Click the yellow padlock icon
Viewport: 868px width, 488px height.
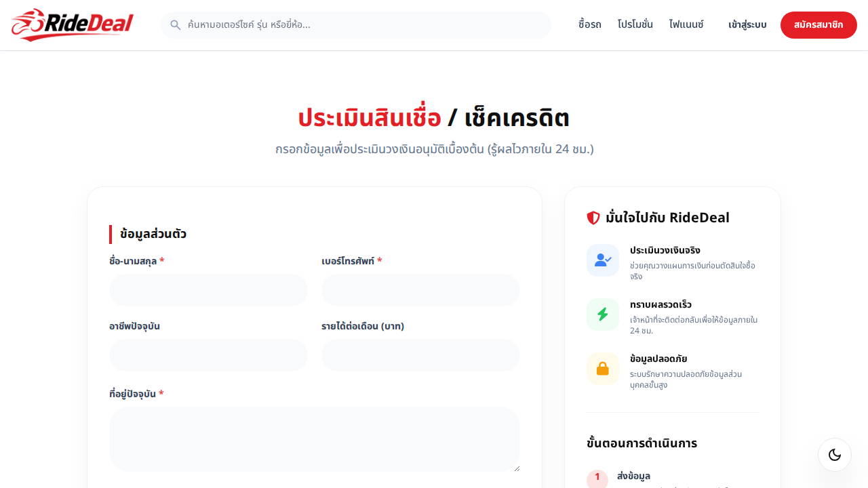click(603, 369)
